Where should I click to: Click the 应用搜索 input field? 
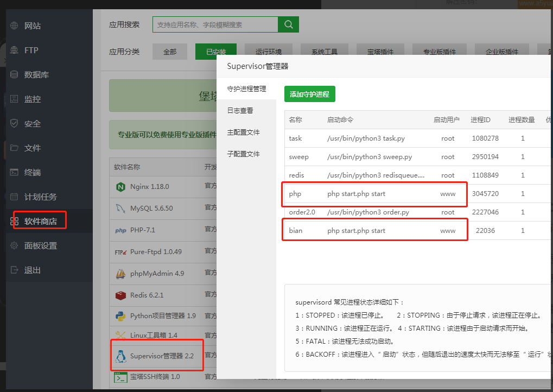[x=215, y=24]
